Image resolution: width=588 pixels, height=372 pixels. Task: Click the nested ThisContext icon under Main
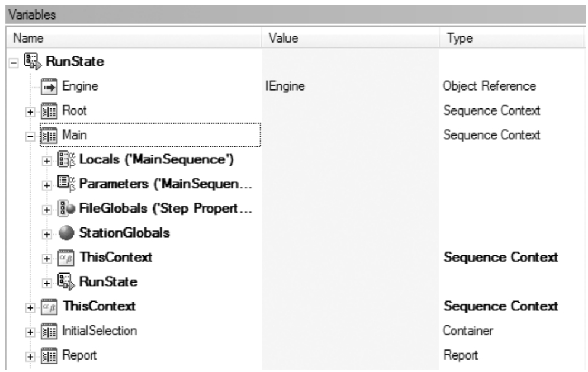(x=66, y=257)
